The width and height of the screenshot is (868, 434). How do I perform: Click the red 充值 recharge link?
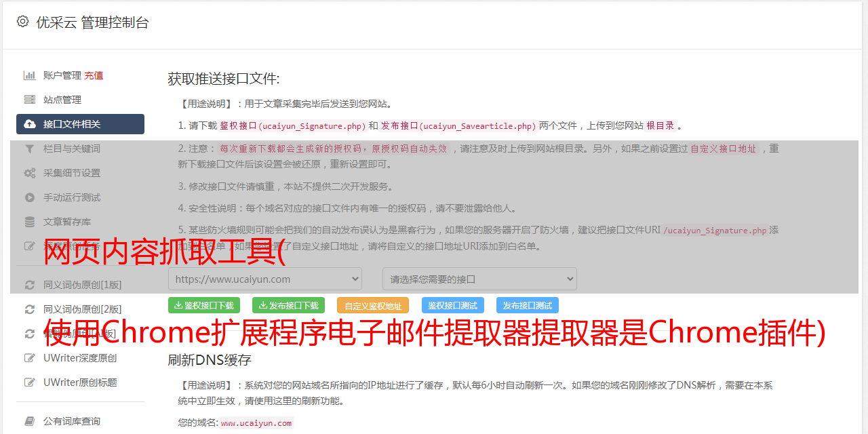(x=94, y=75)
